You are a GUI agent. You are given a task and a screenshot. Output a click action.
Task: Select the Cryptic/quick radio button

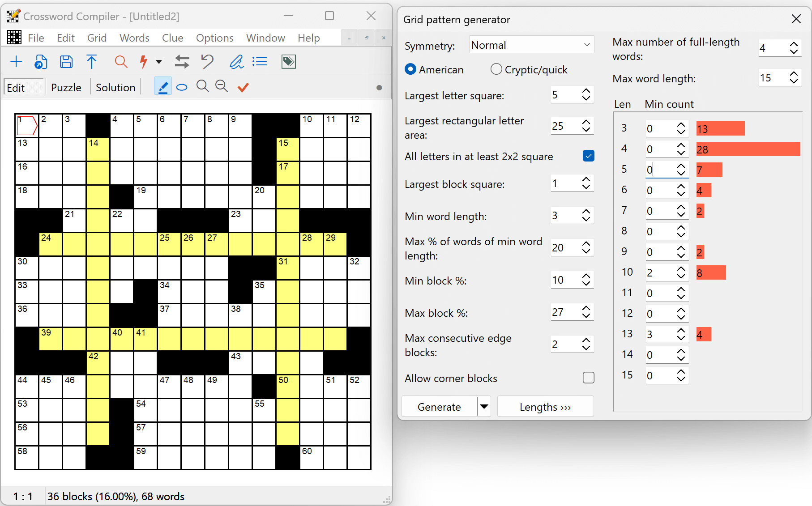[x=496, y=69]
